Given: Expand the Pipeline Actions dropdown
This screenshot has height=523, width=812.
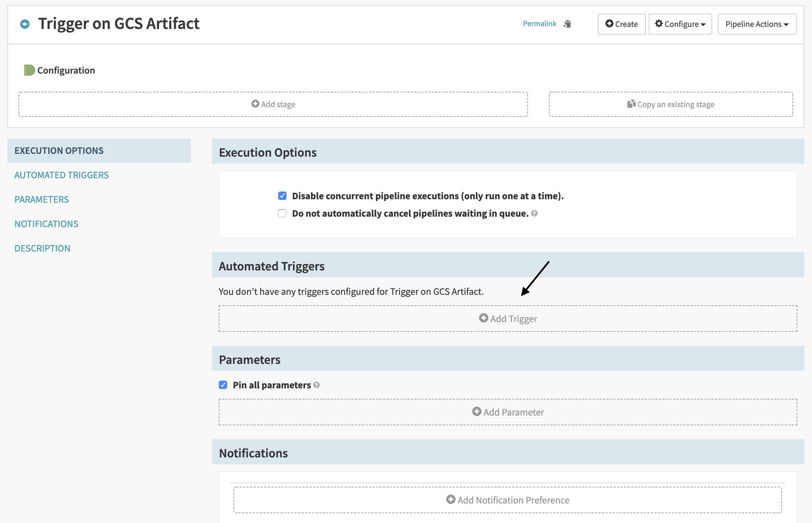Looking at the screenshot, I should [x=757, y=24].
